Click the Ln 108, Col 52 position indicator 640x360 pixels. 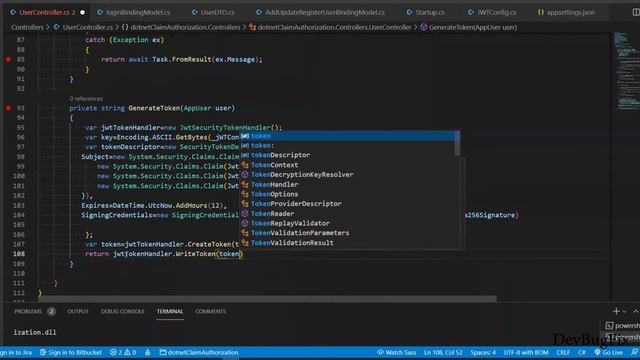click(x=443, y=352)
